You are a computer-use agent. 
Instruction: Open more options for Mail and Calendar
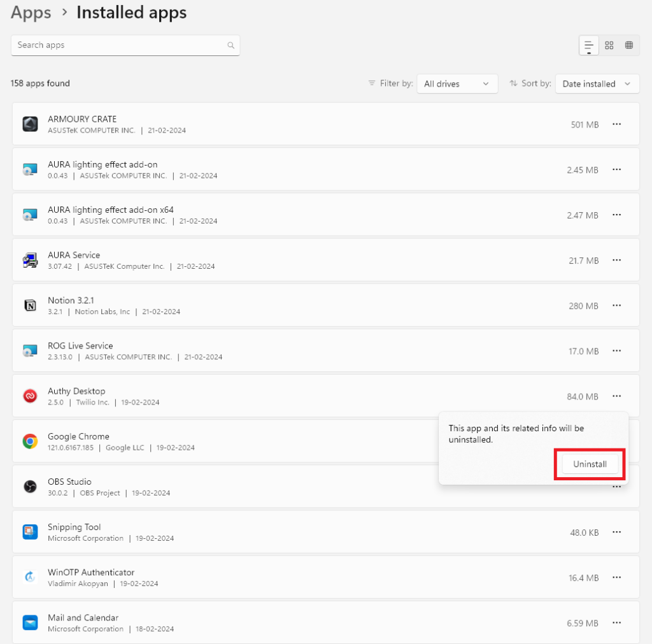616,623
